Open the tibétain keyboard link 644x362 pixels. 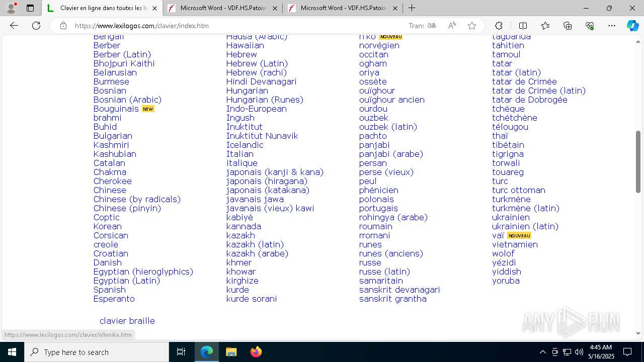coord(508,145)
